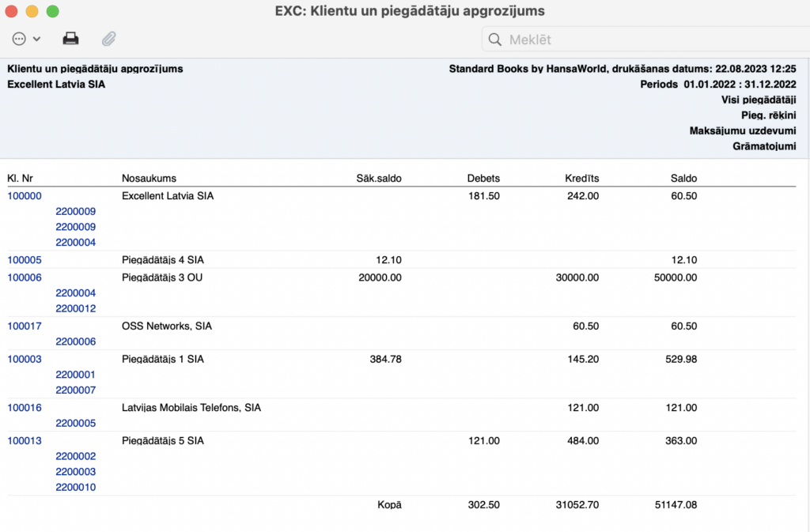Click invoice link 2200007

click(x=75, y=391)
